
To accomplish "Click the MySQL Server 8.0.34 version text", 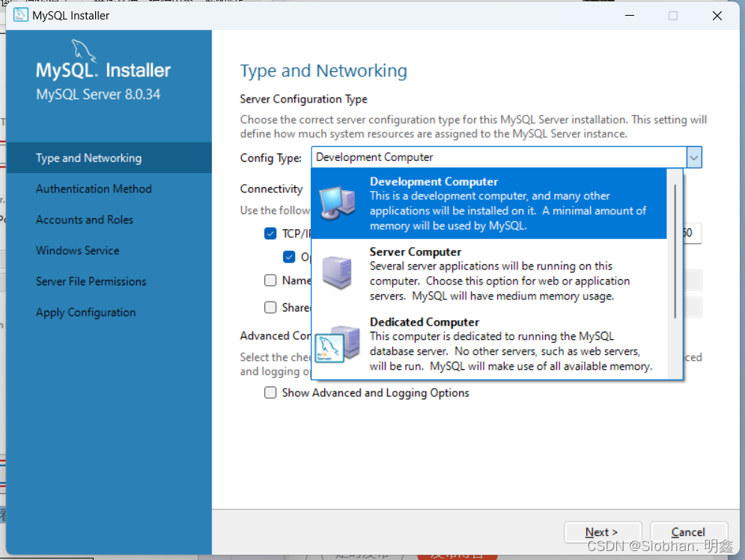I will point(98,94).
